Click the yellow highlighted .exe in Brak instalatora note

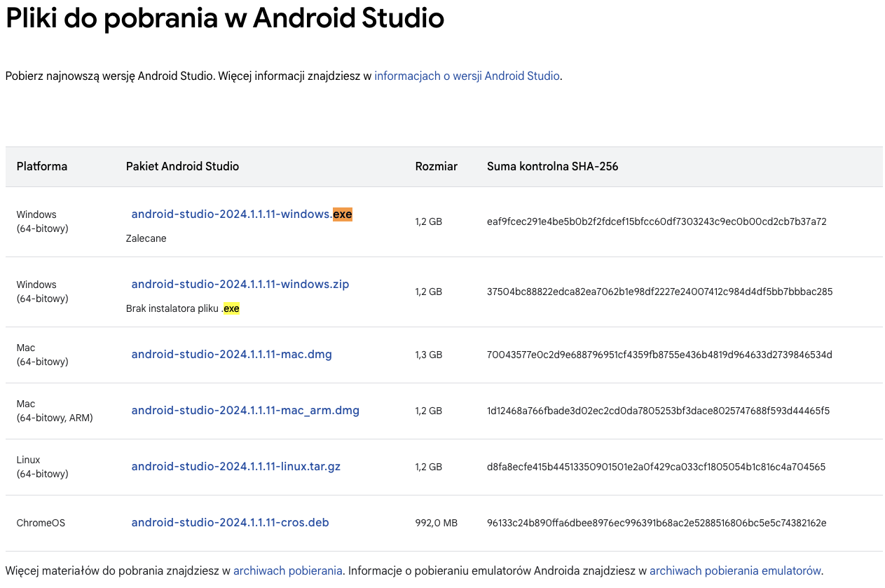coord(231,308)
